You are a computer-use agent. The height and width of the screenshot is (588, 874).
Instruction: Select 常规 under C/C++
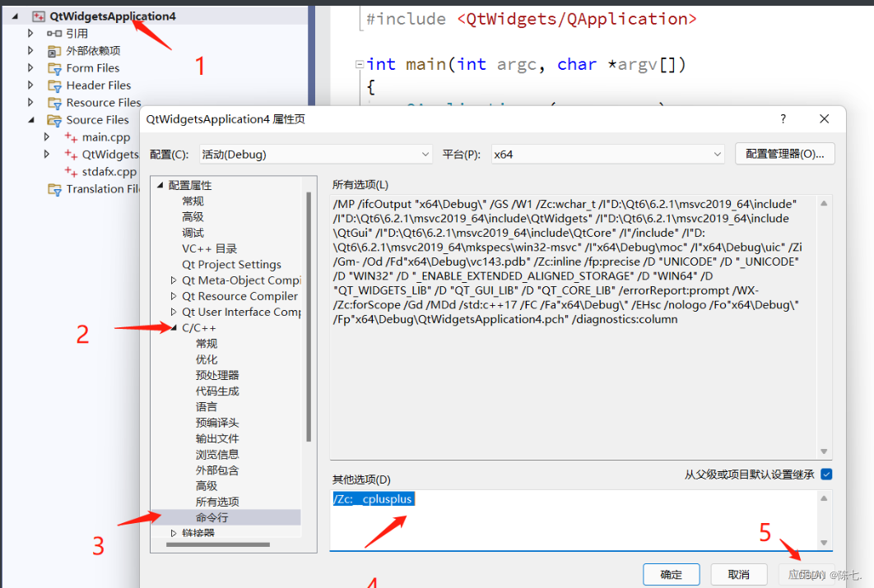pyautogui.click(x=207, y=344)
